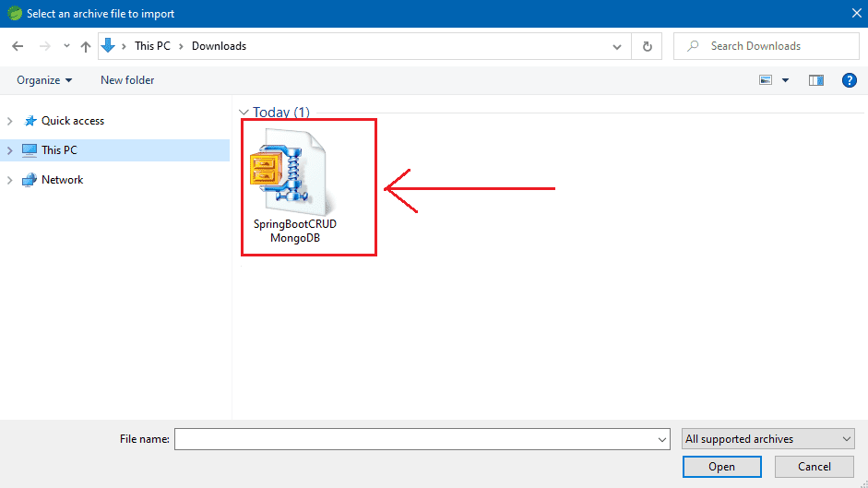Open the File name history dropdown arrow
868x488 pixels.
click(662, 439)
